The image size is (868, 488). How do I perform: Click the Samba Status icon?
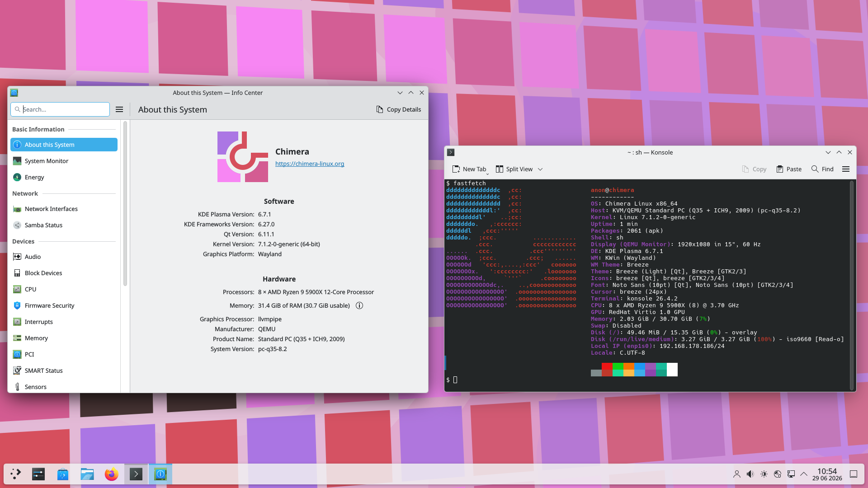pyautogui.click(x=17, y=225)
